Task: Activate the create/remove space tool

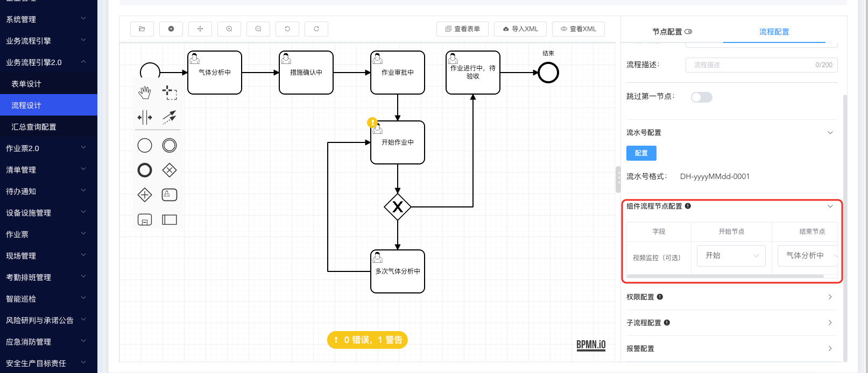Action: tap(145, 117)
